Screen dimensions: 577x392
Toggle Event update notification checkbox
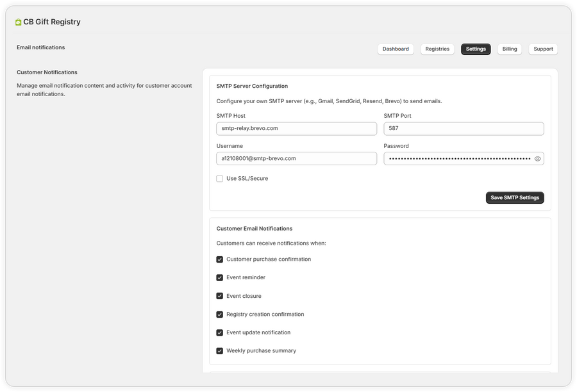coord(220,333)
